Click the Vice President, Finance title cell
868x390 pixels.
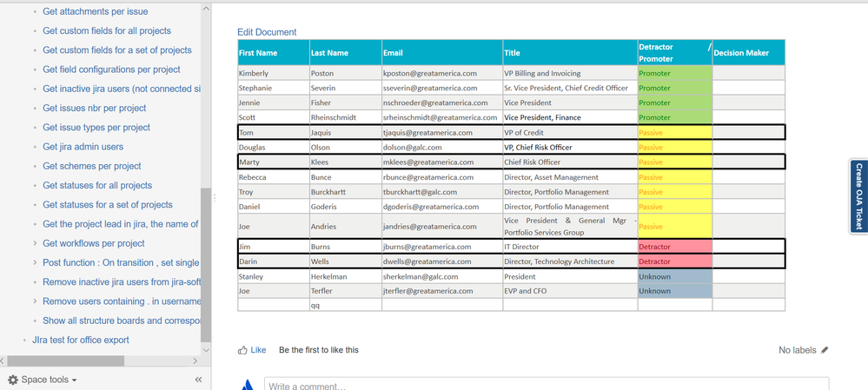(x=570, y=117)
